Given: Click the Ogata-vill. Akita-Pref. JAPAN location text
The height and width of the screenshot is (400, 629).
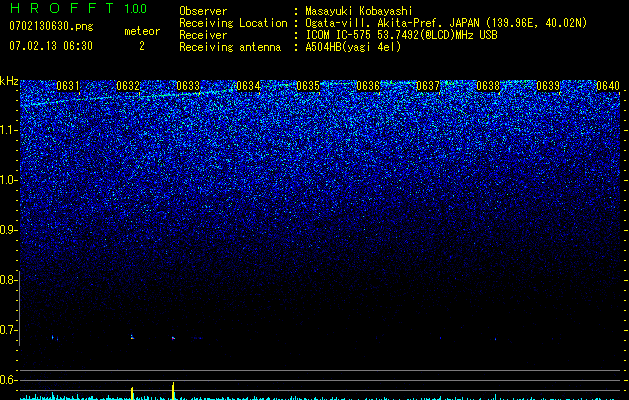Looking at the screenshot, I should (x=446, y=23).
